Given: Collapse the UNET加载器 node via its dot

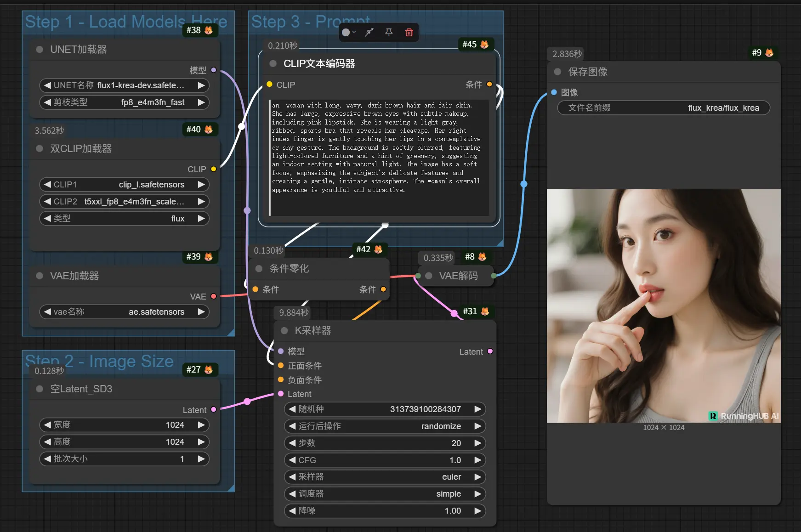Looking at the screenshot, I should [40, 49].
